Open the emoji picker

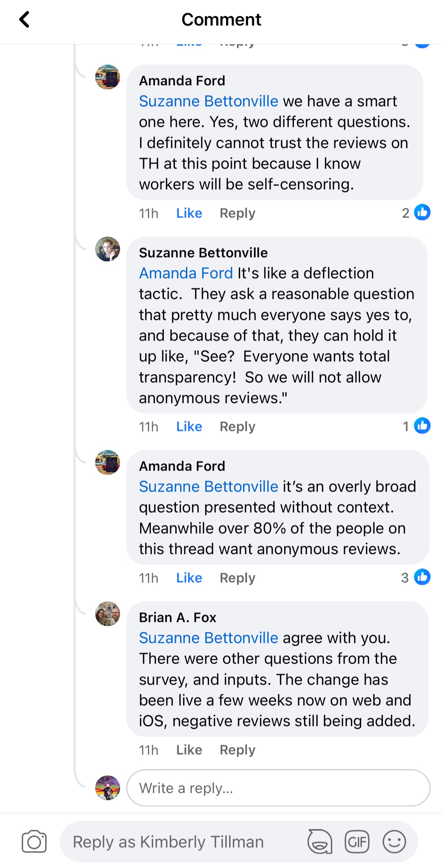(x=394, y=841)
